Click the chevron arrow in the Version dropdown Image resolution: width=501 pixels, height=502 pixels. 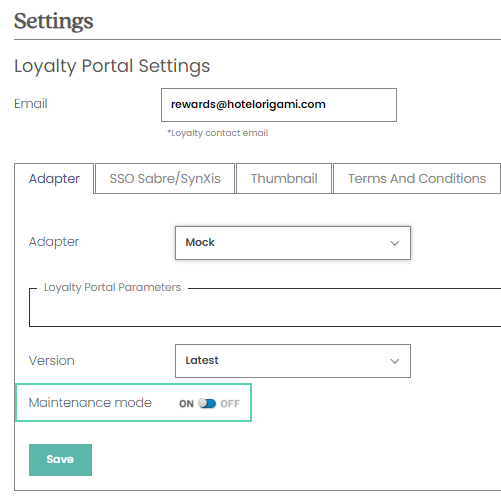tap(395, 361)
